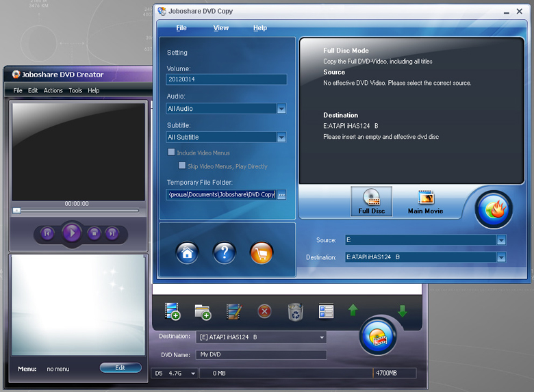Click the DVD Name field
The image size is (534, 392).
coord(262,354)
